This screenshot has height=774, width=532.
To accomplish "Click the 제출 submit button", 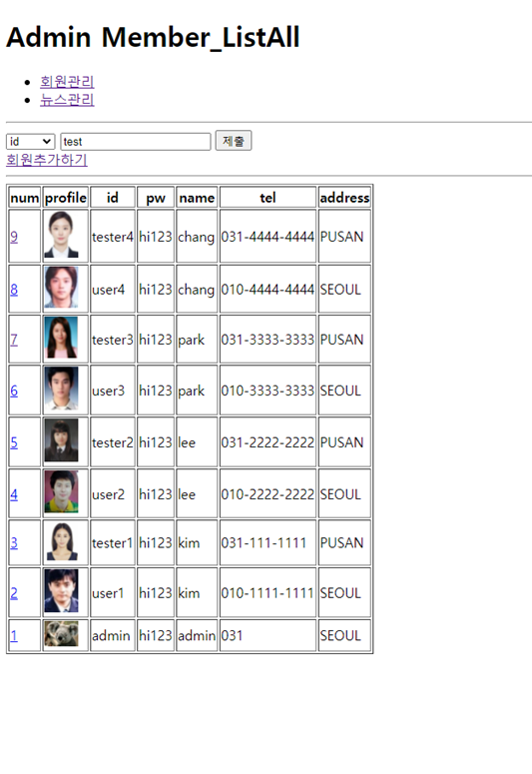I will 234,141.
